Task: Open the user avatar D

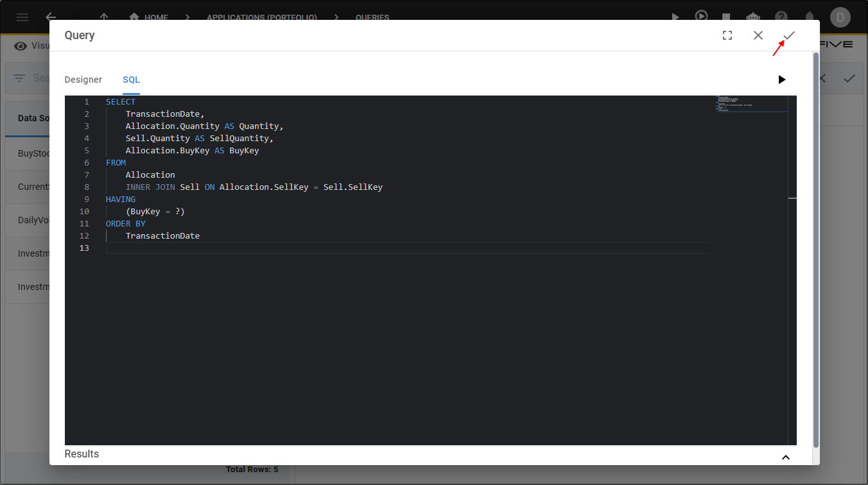Action: pyautogui.click(x=840, y=17)
